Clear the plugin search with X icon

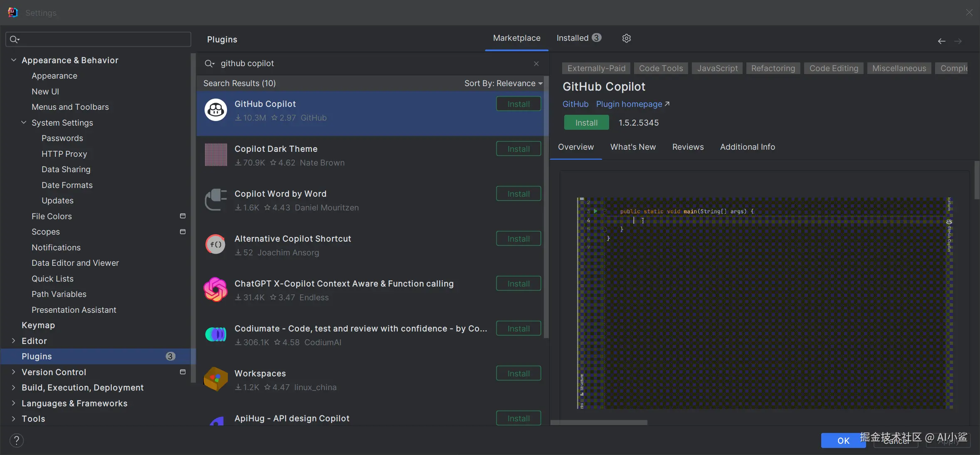point(536,64)
